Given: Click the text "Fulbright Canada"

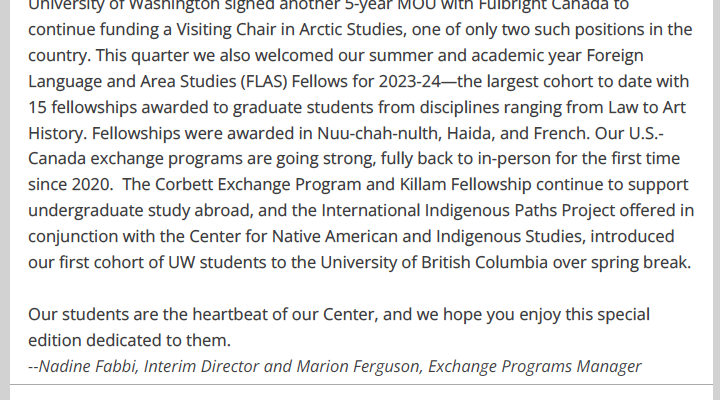Looking at the screenshot, I should (x=554, y=6).
